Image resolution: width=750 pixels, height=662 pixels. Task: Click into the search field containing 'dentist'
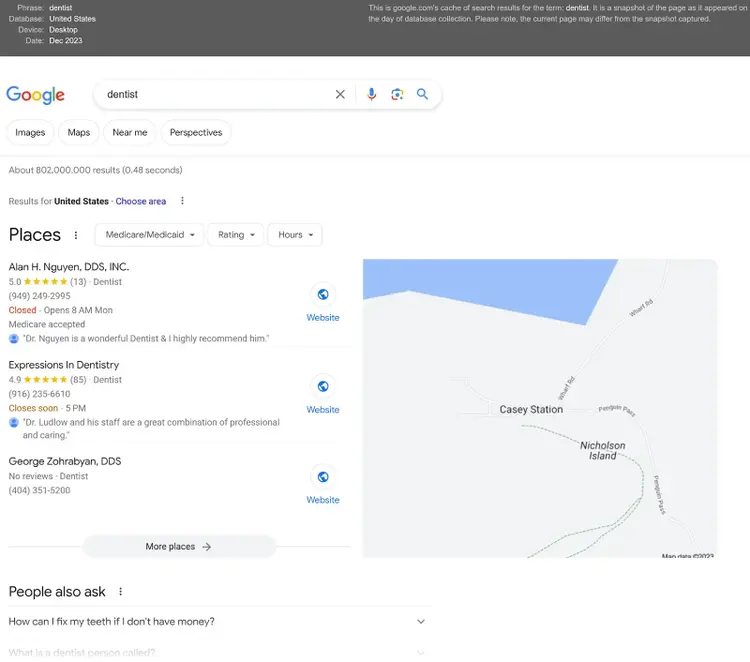pos(215,94)
